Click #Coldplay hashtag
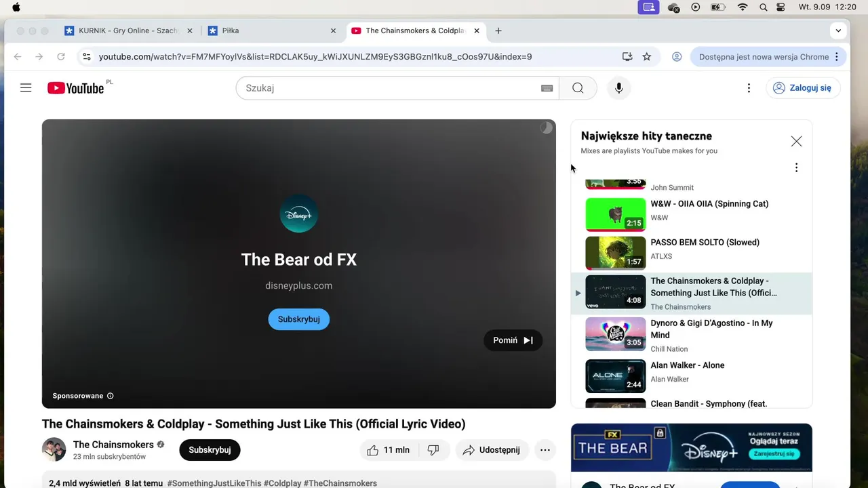 click(283, 483)
